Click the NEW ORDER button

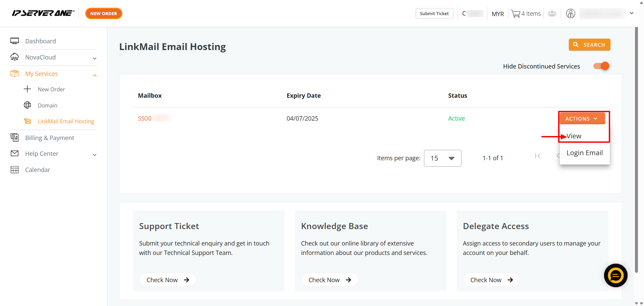coord(104,13)
